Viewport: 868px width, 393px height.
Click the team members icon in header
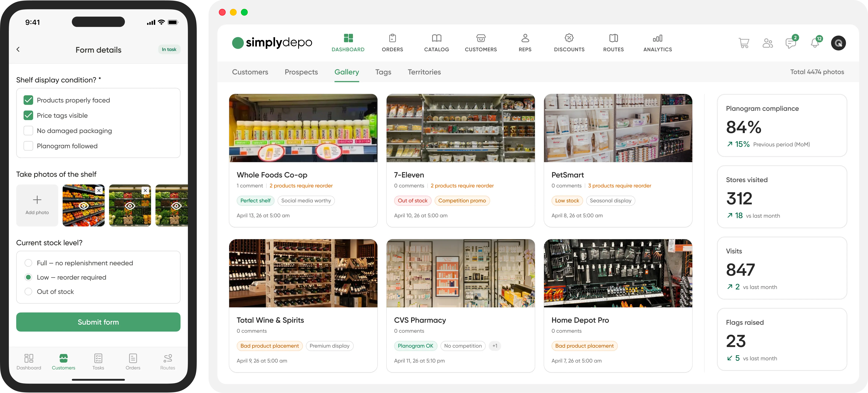click(768, 43)
